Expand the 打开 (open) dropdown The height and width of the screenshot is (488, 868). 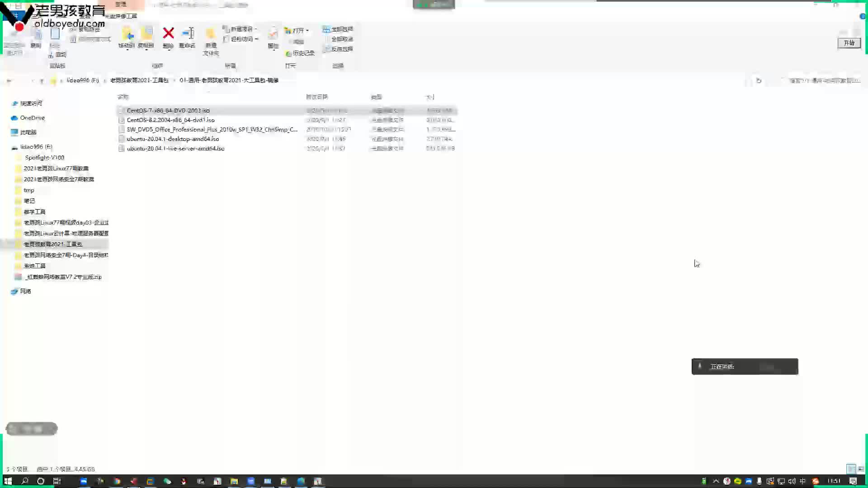point(297,31)
